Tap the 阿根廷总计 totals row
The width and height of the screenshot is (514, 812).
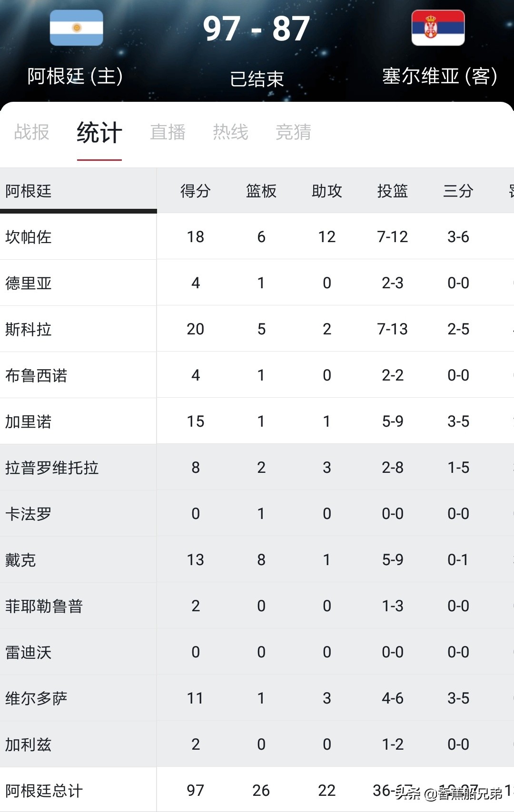pyautogui.click(x=257, y=790)
